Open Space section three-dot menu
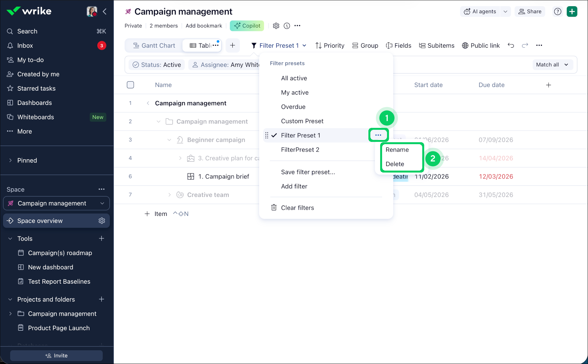The image size is (588, 364). (101, 189)
